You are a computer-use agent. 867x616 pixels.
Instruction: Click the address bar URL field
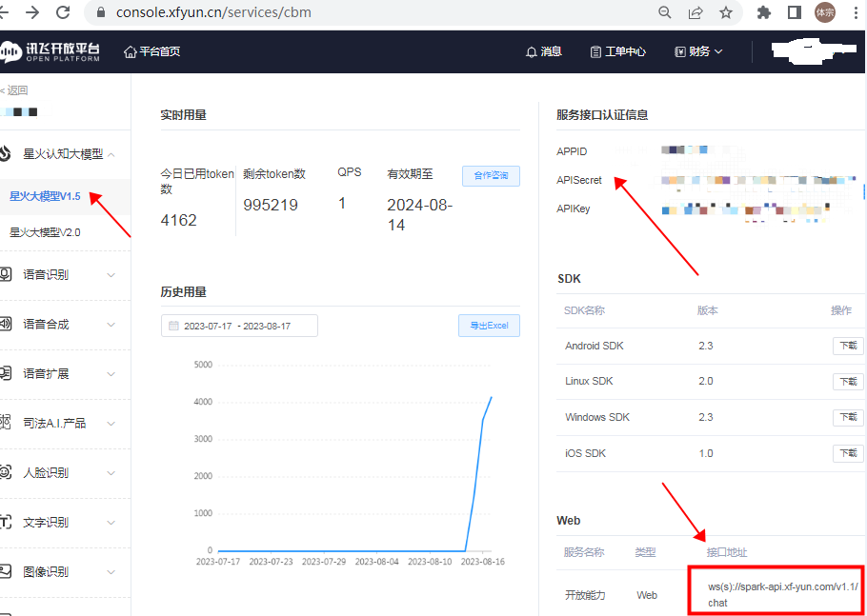(213, 12)
